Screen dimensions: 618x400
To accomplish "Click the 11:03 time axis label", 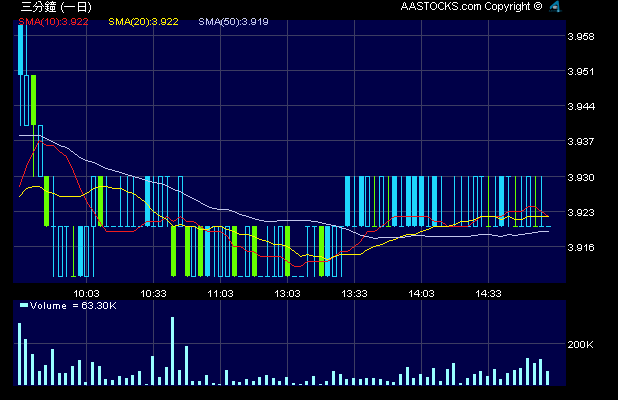I will click(x=220, y=294).
